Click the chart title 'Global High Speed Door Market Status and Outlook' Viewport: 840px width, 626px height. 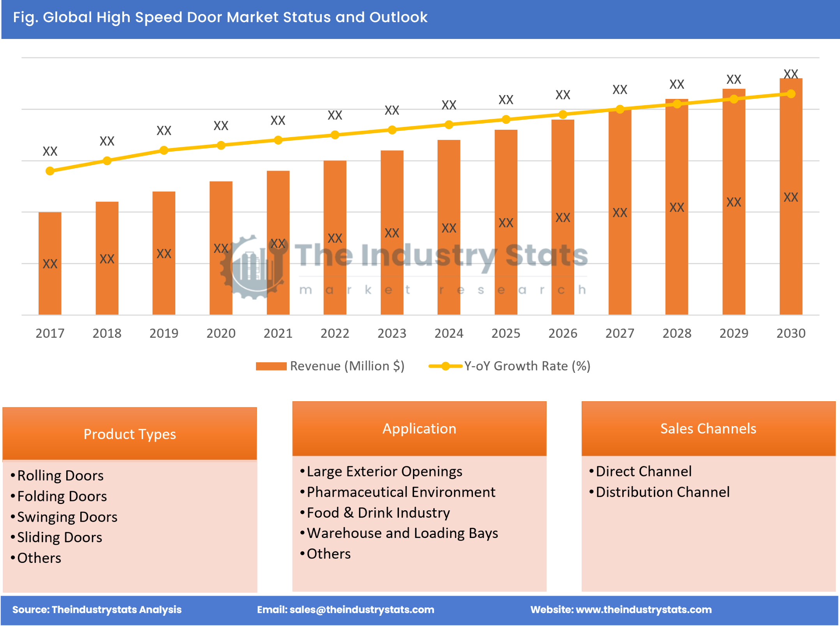point(235,17)
